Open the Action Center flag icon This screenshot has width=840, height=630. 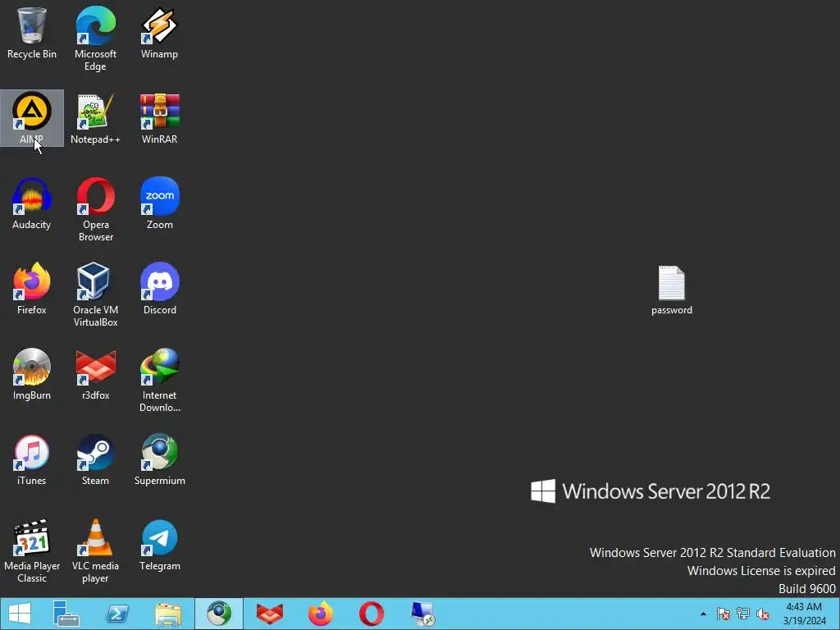pyautogui.click(x=724, y=614)
